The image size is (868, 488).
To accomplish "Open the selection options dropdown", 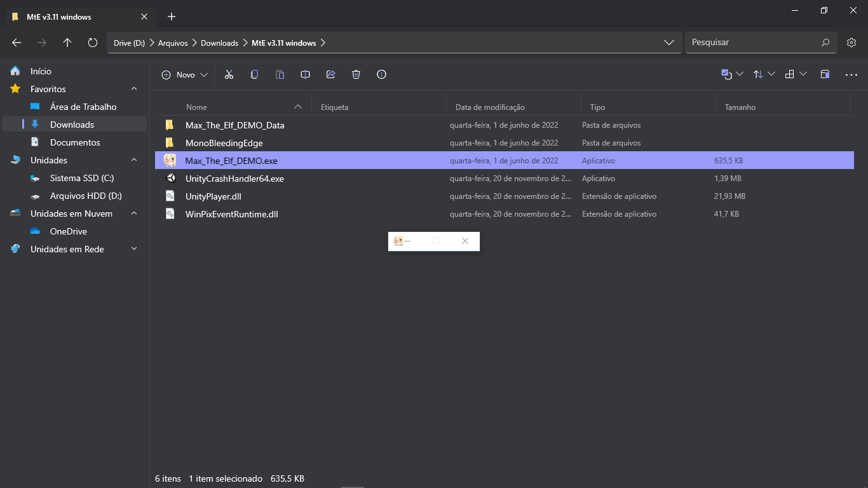I will (x=733, y=74).
